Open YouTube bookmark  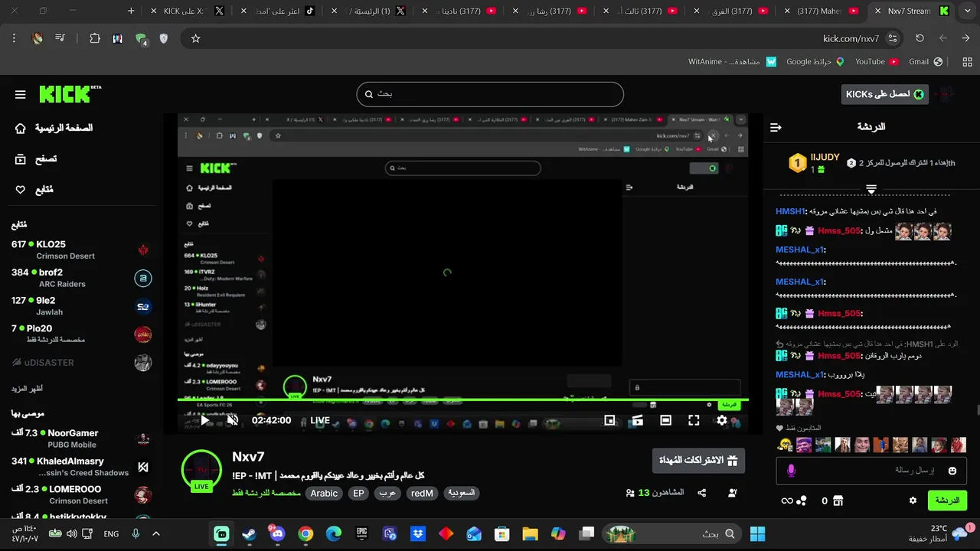point(876,62)
